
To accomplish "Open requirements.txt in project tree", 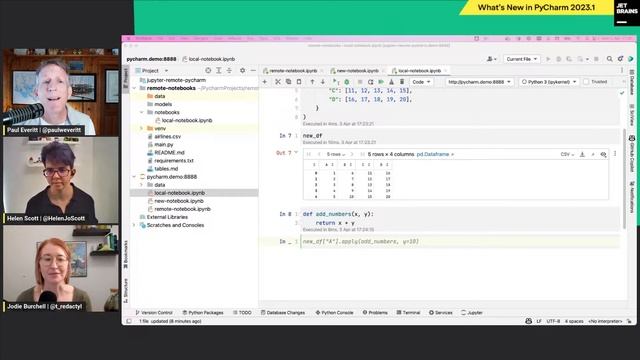I will coord(174,161).
